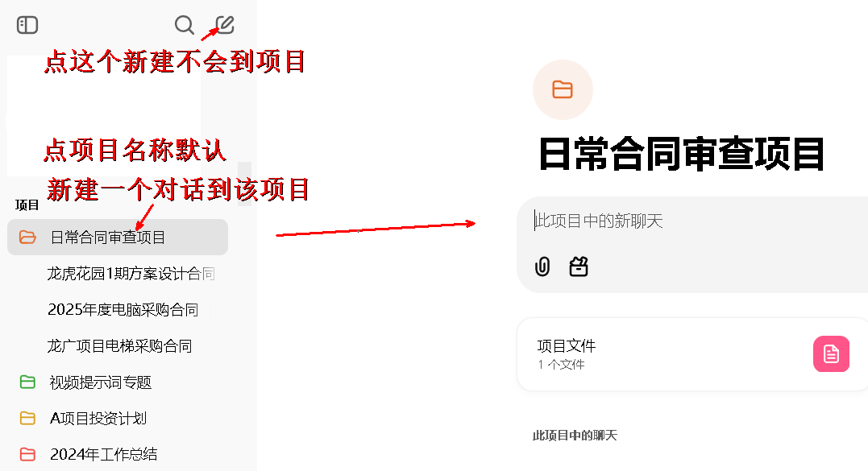Select the yellow folder icon for A项目投资计划
868x471 pixels.
(x=27, y=418)
